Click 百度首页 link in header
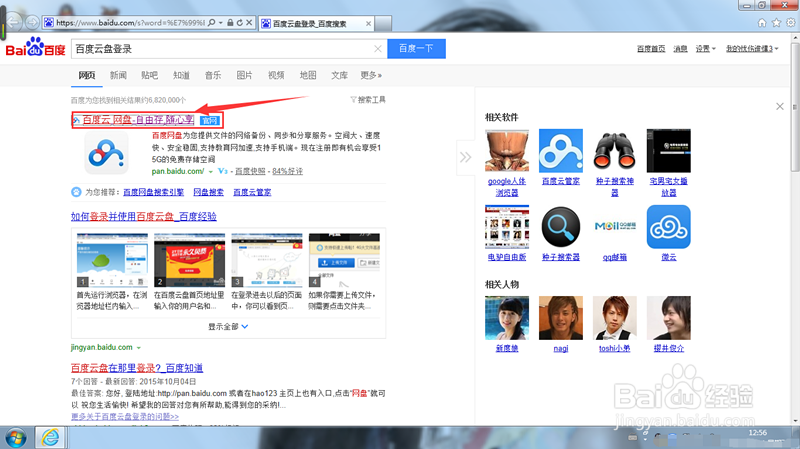Viewport: 800px width, 449px height. pyautogui.click(x=651, y=48)
